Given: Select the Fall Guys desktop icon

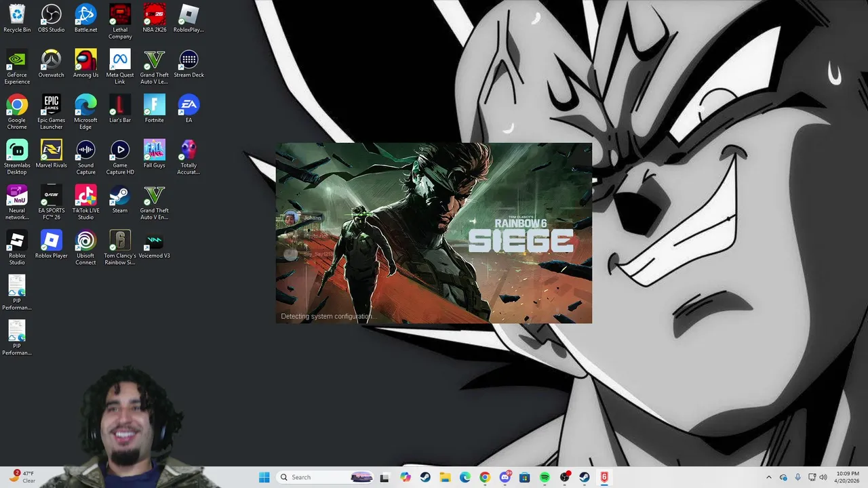Looking at the screenshot, I should (154, 155).
